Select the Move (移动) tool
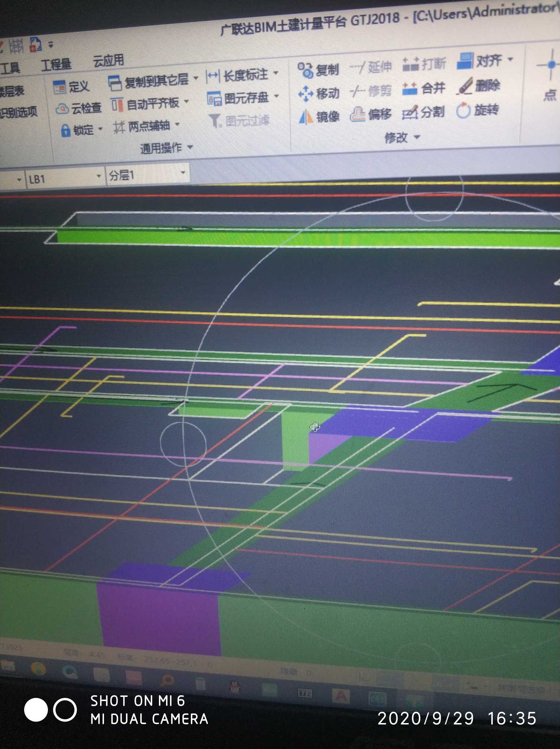The width and height of the screenshot is (560, 749). (319, 93)
